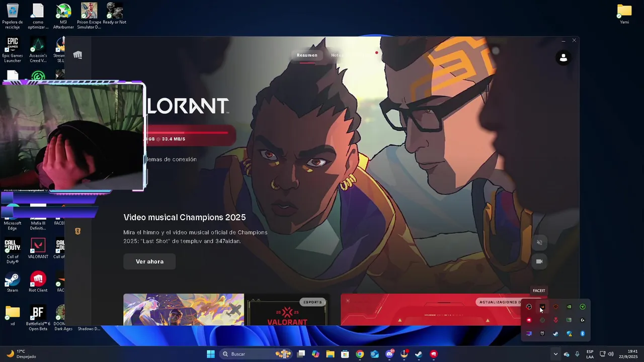This screenshot has width=644, height=362.
Task: Click the Buscar taskbar search box
Action: click(x=256, y=354)
